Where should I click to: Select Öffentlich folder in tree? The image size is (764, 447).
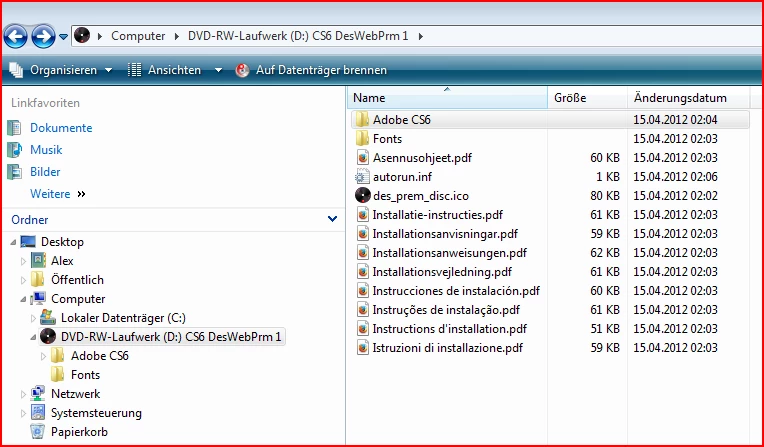click(77, 280)
